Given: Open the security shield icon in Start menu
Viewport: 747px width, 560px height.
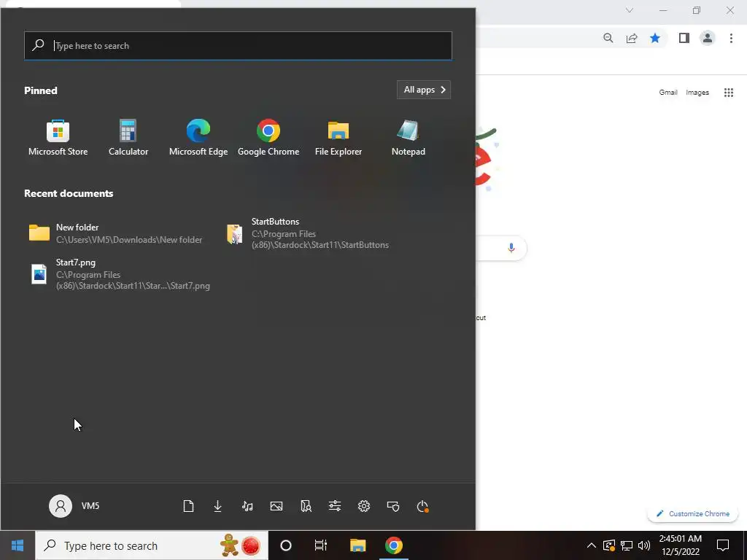Looking at the screenshot, I should 393,506.
